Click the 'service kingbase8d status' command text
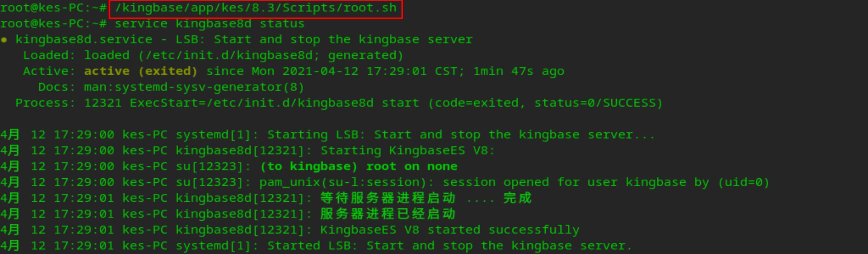Viewport: 868px width, 254px height. pos(210,24)
